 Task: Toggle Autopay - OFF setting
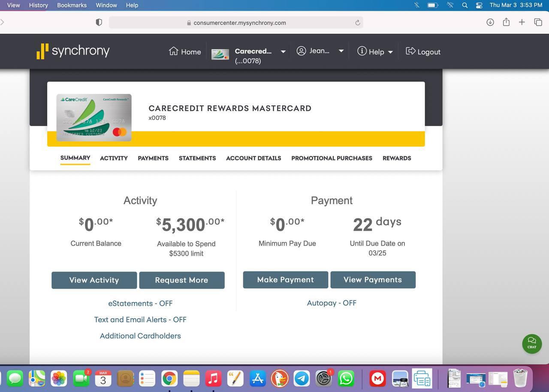coord(332,303)
